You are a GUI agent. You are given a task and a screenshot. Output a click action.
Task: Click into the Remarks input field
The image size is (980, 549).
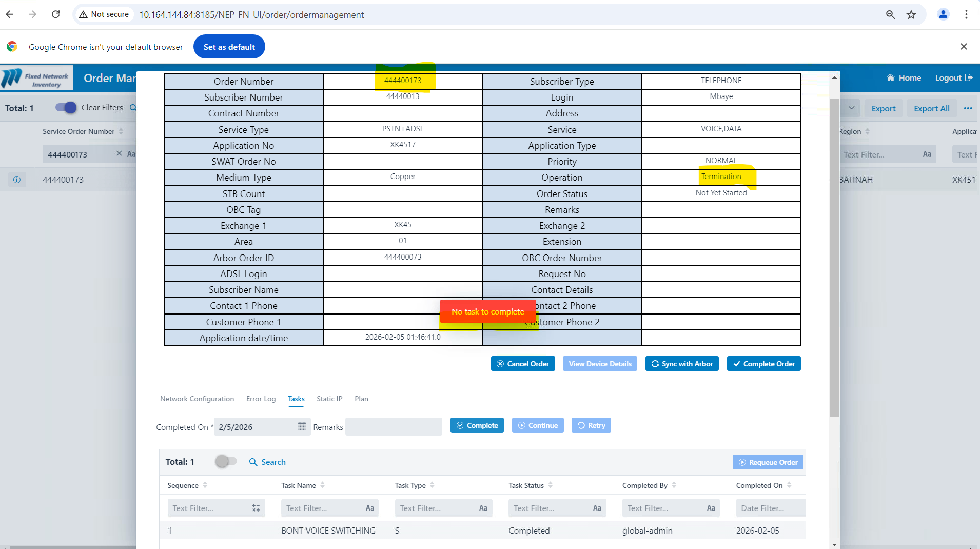(x=394, y=427)
